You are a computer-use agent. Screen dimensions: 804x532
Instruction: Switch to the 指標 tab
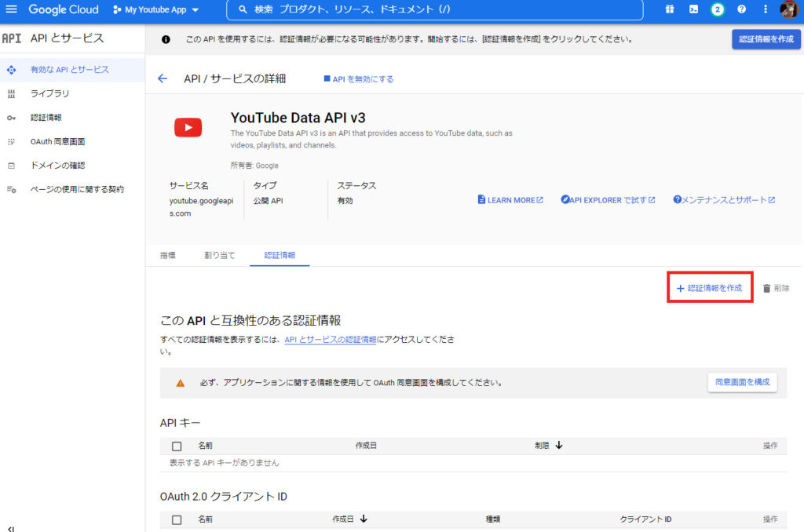tap(168, 255)
